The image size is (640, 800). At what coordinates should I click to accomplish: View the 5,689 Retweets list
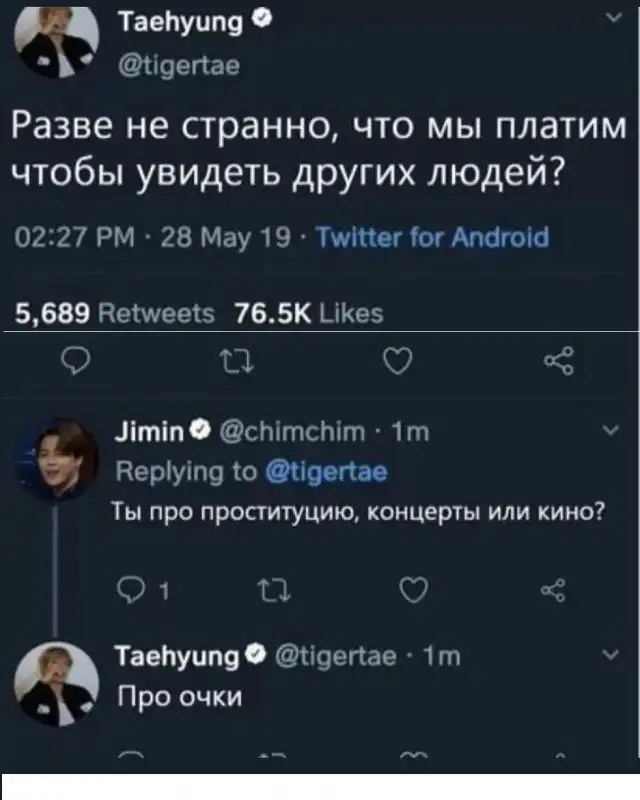[x=115, y=313]
